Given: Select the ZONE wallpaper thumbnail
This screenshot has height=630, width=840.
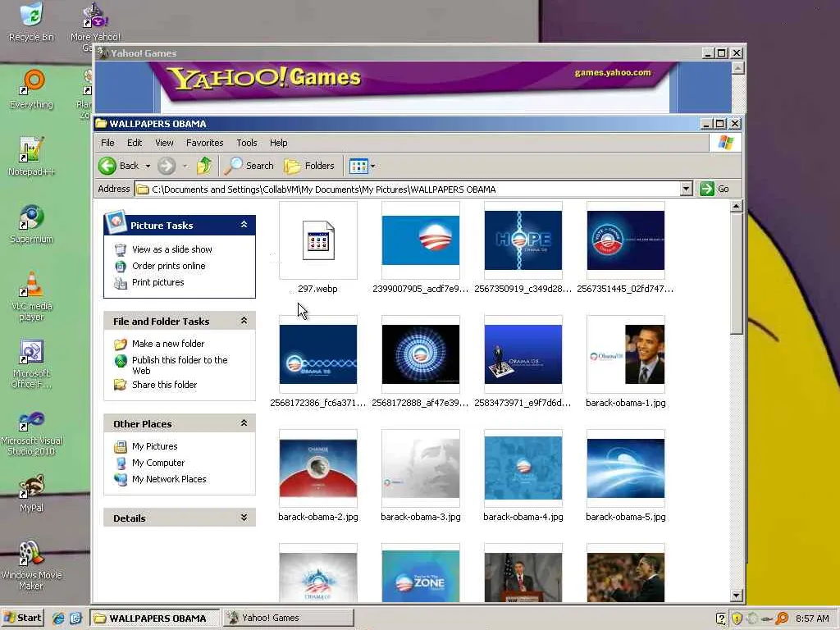Looking at the screenshot, I should coord(421,574).
